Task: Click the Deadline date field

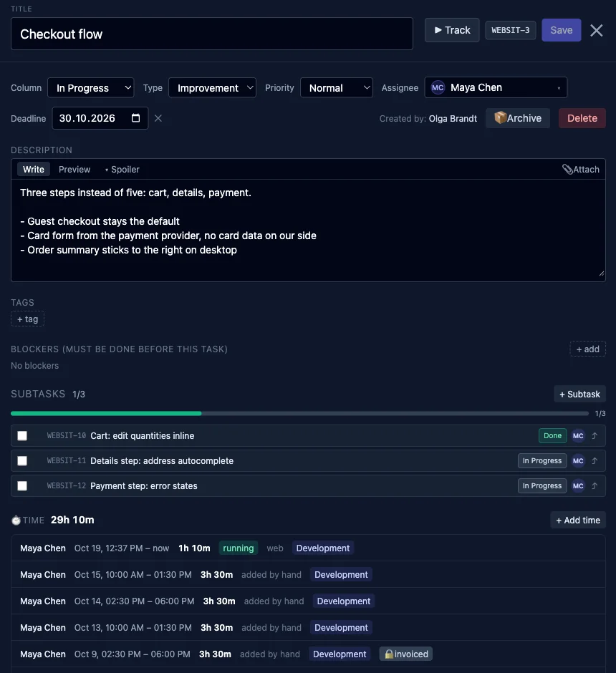Action: click(100, 118)
